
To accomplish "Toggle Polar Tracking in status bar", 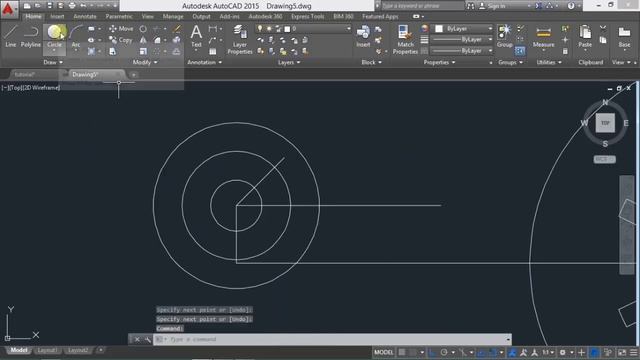I will pos(444,352).
